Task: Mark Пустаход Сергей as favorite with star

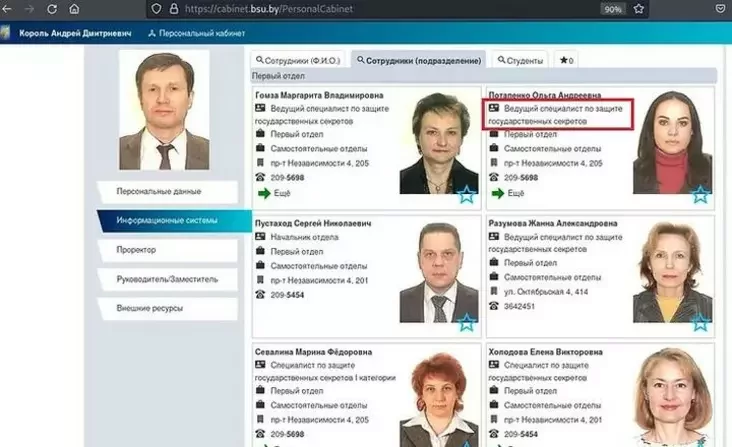Action: [x=467, y=322]
